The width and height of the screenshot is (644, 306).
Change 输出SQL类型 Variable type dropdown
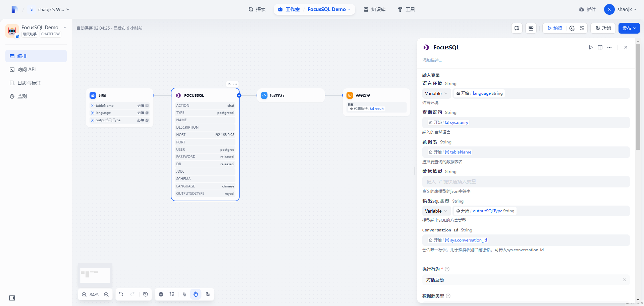pyautogui.click(x=436, y=211)
